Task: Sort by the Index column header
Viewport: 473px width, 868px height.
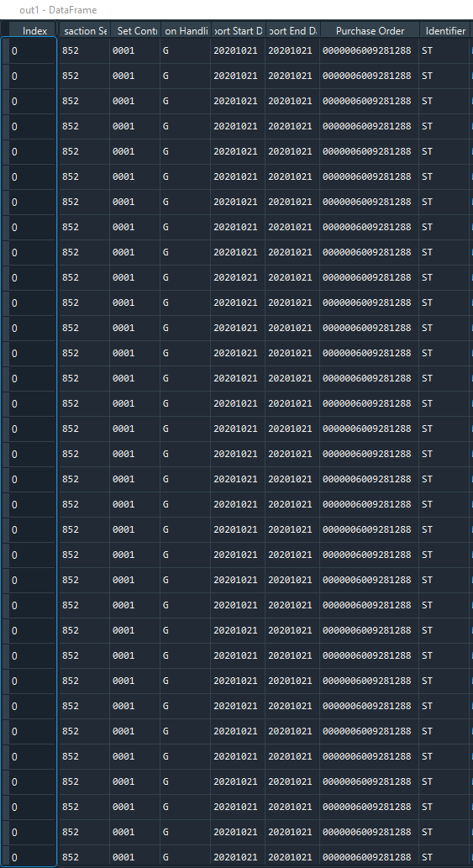Action: (33, 31)
